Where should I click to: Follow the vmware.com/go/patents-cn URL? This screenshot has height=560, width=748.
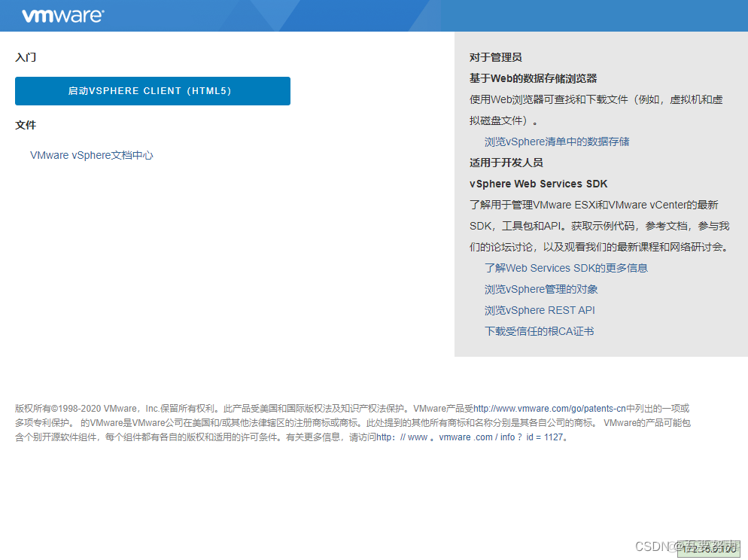[x=549, y=409]
